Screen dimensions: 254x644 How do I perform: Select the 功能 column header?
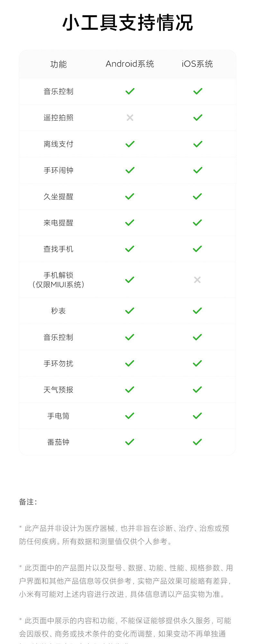click(x=59, y=64)
